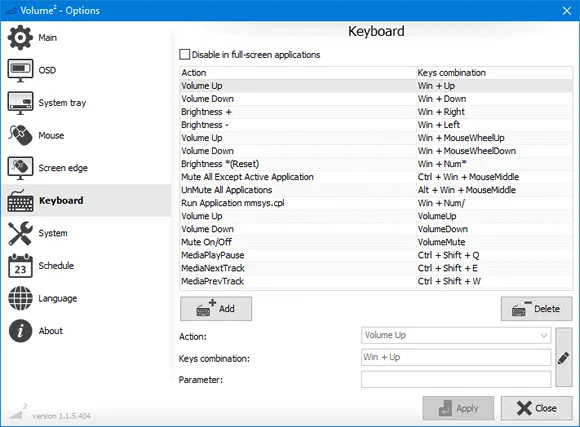The image size is (580, 427).
Task: Select the Mute On/Off VolumeMute row
Action: tap(376, 242)
